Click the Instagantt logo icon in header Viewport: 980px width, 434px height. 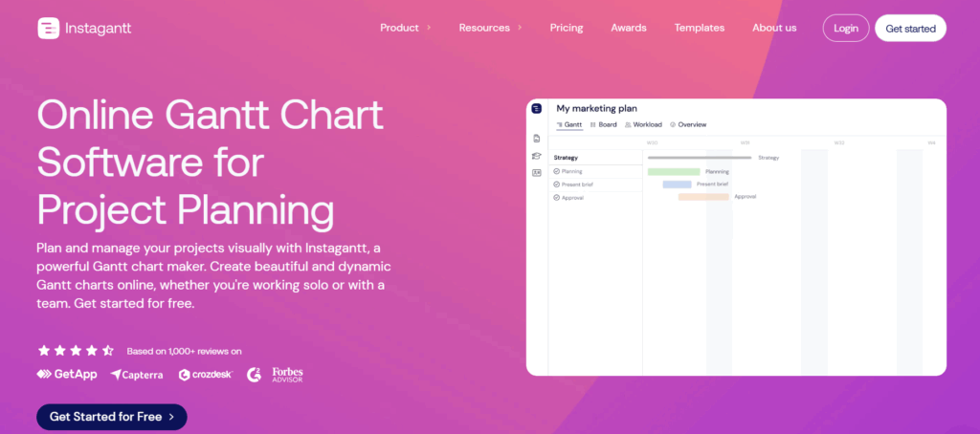click(49, 29)
